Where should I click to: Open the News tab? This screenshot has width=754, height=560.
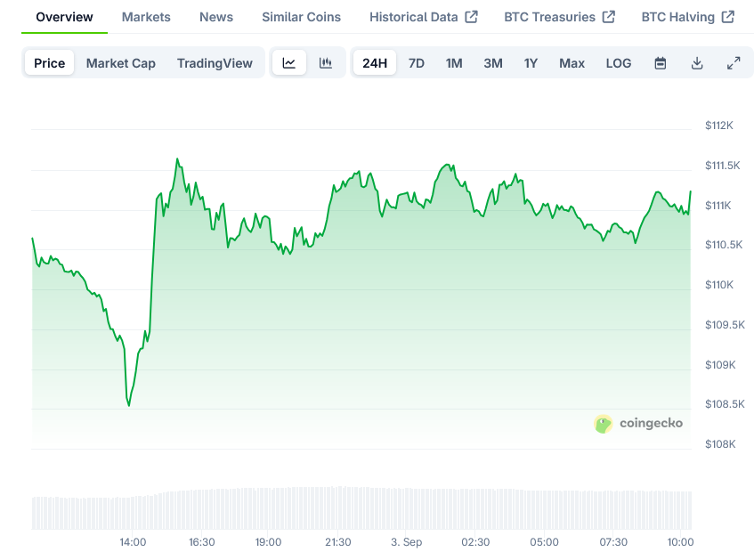coord(216,17)
